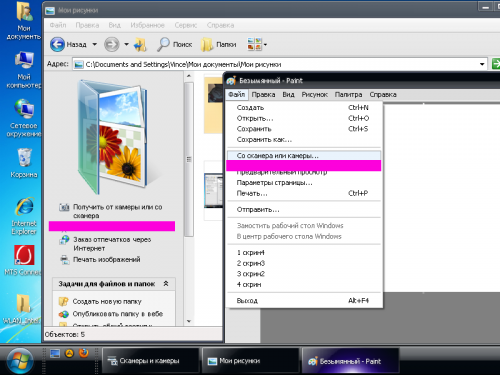
Task: Click the Paint title bar icon
Action: coord(231,81)
